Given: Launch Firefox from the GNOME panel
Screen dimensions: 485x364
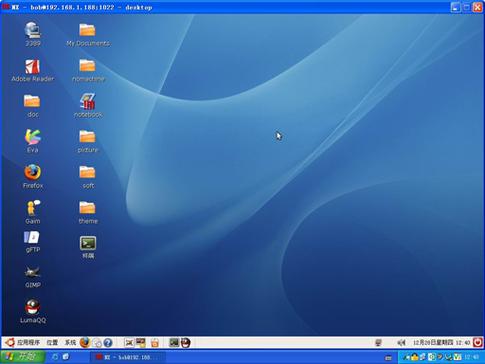Looking at the screenshot, I should pos(85,342).
